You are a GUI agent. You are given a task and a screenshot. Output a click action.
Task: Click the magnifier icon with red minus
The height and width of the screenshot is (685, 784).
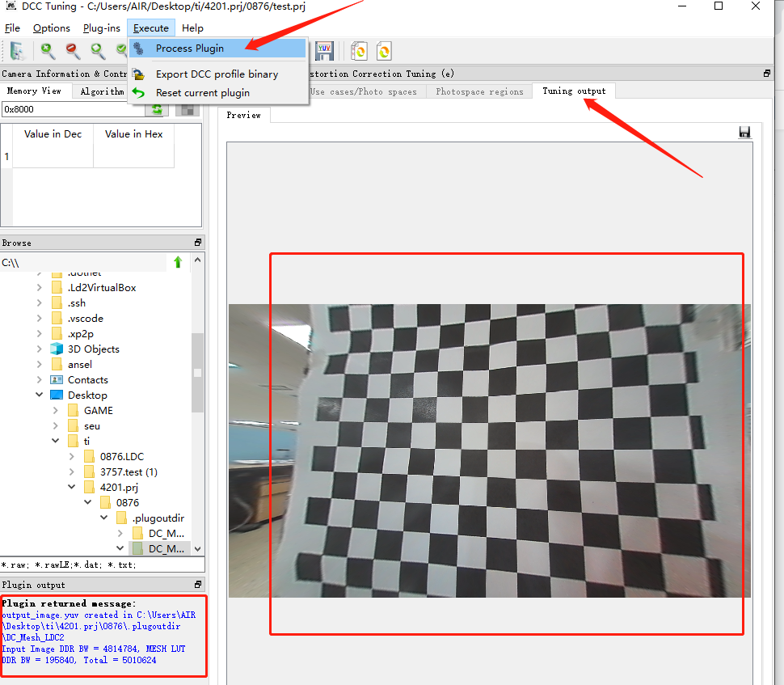[73, 50]
